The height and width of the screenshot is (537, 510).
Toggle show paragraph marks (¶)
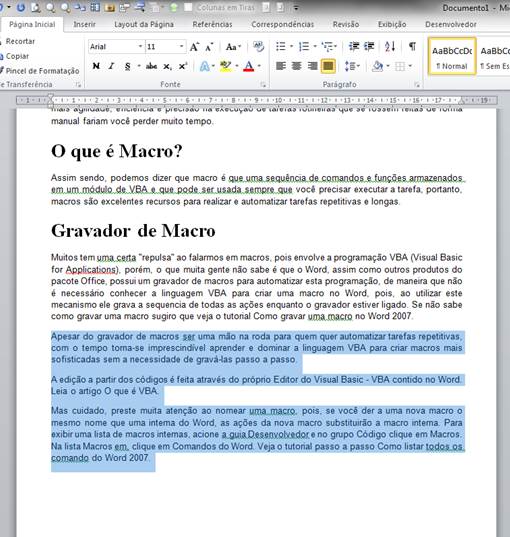tap(412, 46)
